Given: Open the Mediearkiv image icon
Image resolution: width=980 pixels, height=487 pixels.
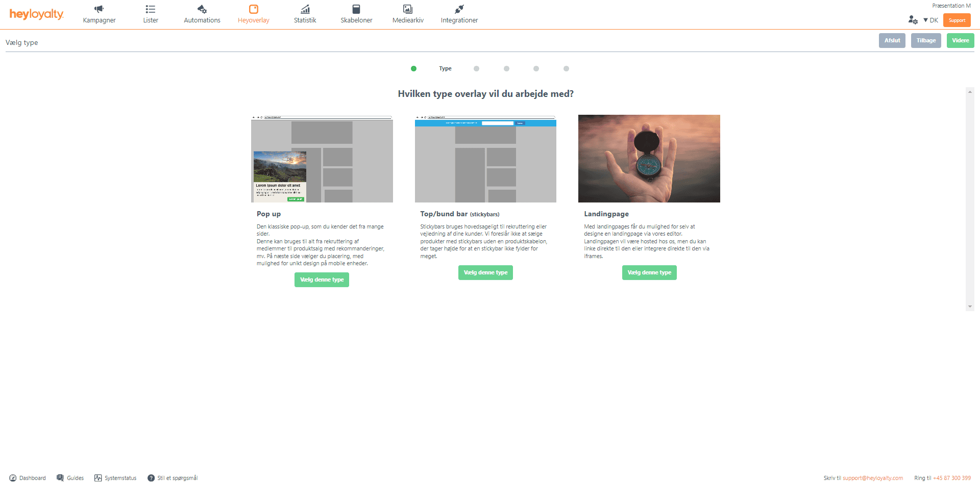Looking at the screenshot, I should [x=408, y=9].
